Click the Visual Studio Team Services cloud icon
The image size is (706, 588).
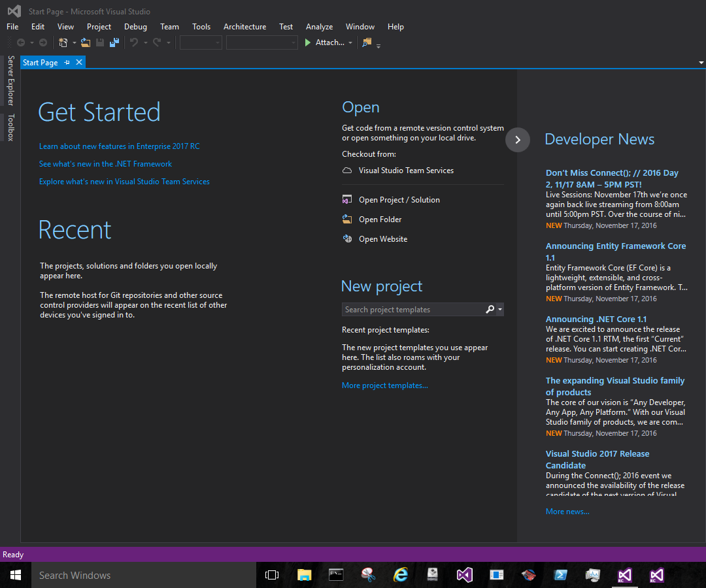click(346, 170)
